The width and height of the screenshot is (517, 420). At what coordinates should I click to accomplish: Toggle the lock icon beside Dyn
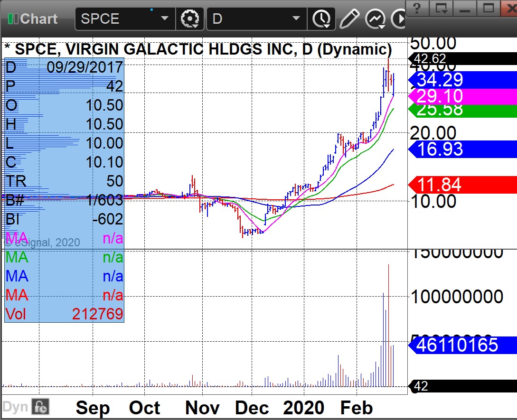40,407
